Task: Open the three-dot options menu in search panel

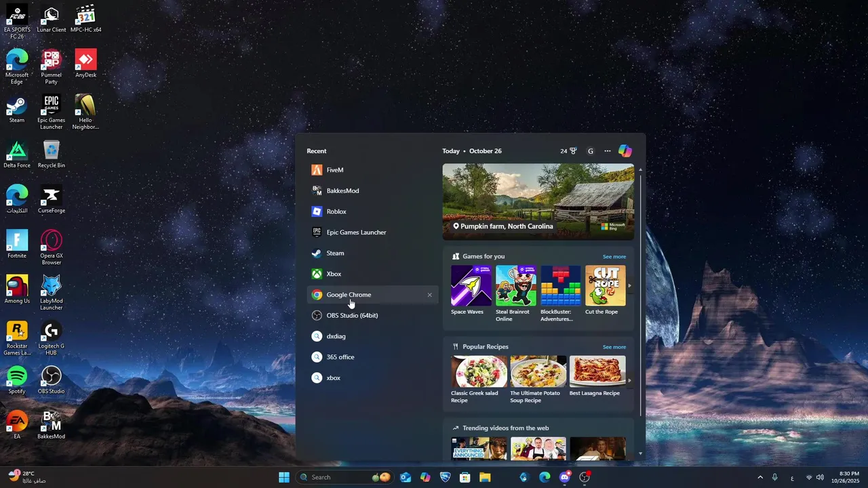Action: pyautogui.click(x=607, y=151)
